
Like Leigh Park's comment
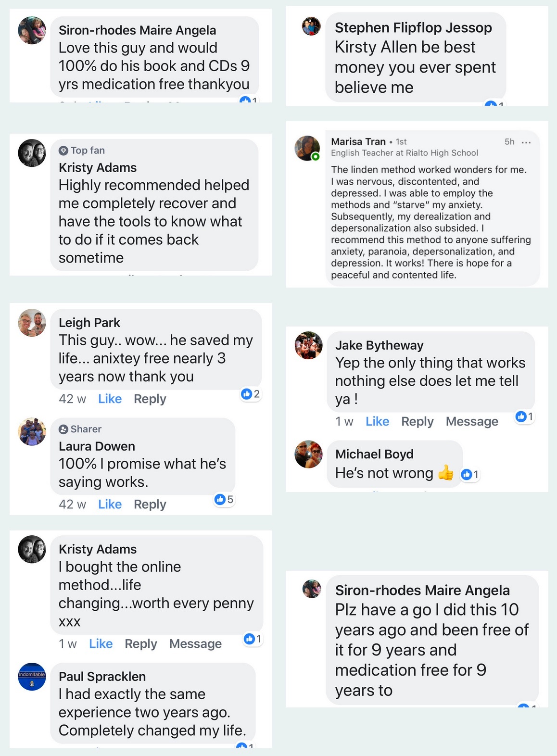[110, 399]
